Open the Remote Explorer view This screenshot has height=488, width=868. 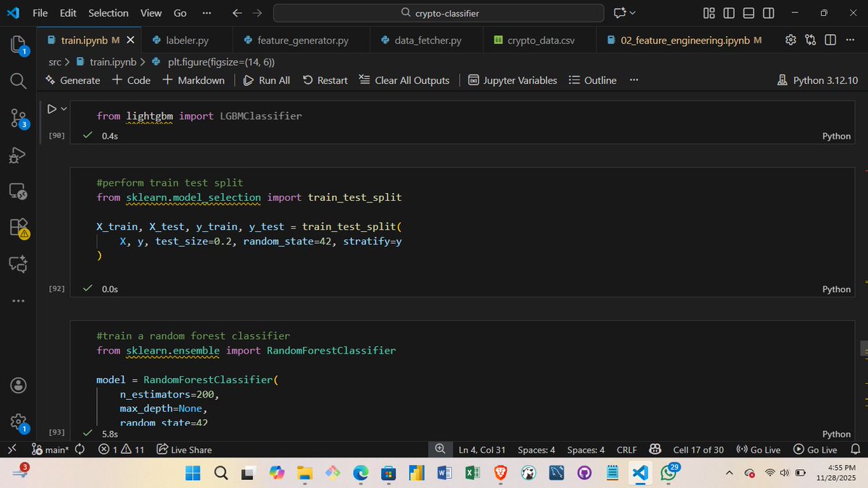(19, 191)
